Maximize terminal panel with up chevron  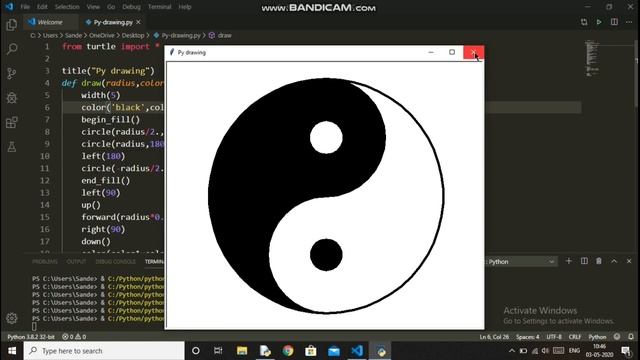614,261
